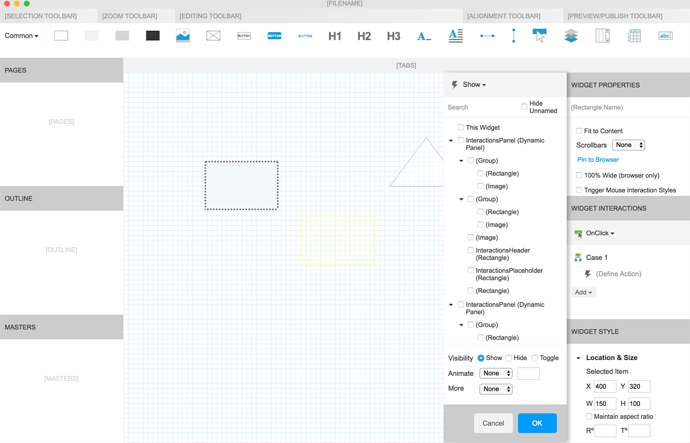Screen dimensions: 690x443
Task: Select the Paragraph text widget icon
Action: tap(455, 36)
